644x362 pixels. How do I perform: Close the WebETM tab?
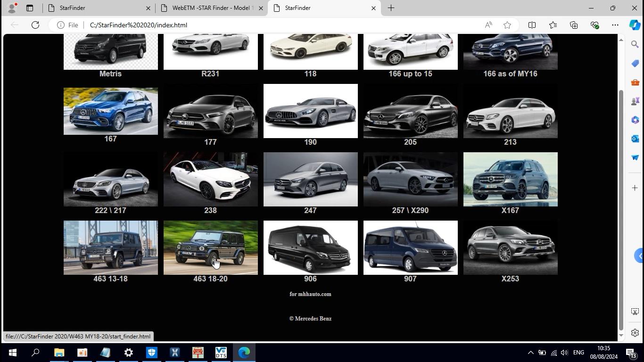coord(261,8)
